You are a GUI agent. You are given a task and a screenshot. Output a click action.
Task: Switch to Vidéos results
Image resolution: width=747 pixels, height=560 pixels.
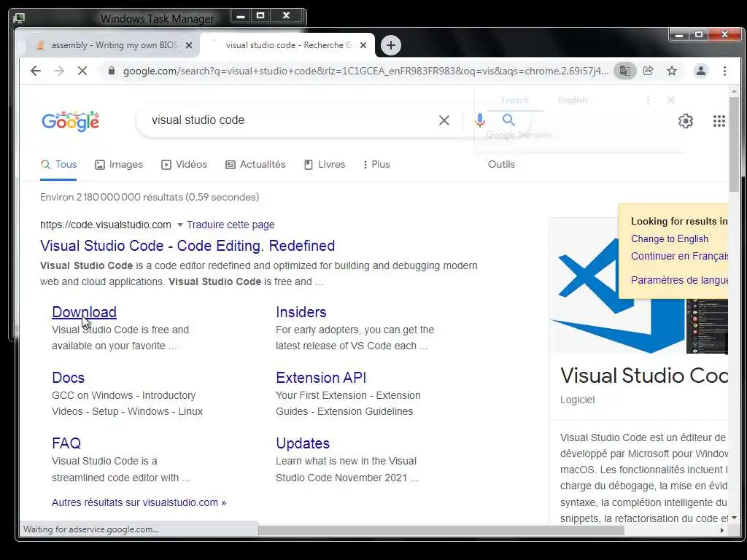point(184,164)
